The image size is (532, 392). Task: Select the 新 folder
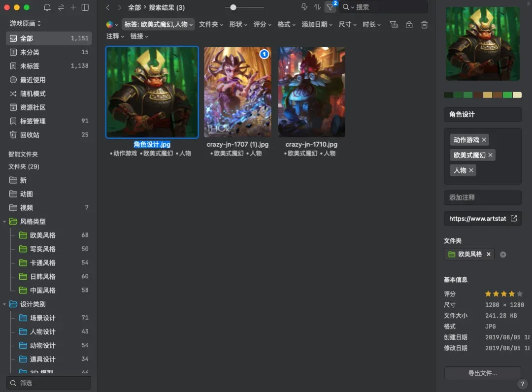point(49,180)
